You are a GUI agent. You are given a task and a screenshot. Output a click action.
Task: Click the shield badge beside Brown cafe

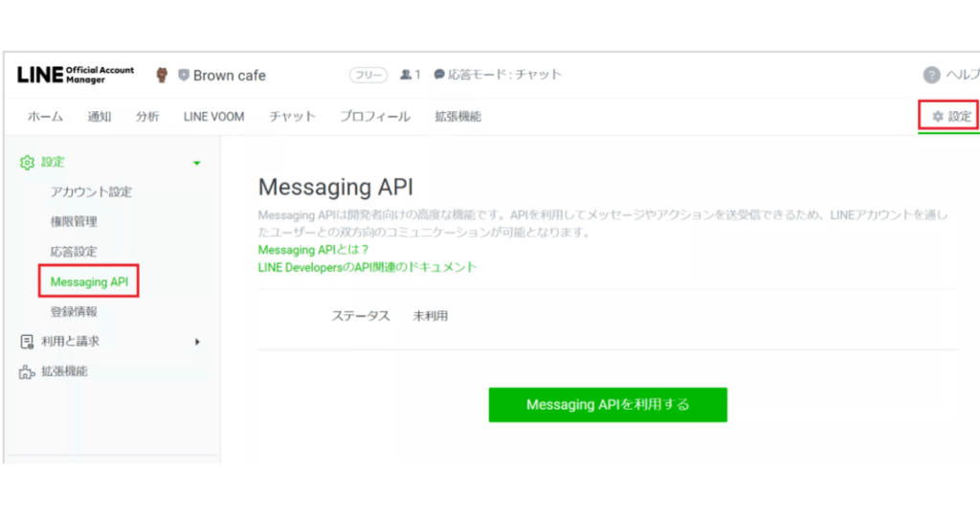(184, 75)
